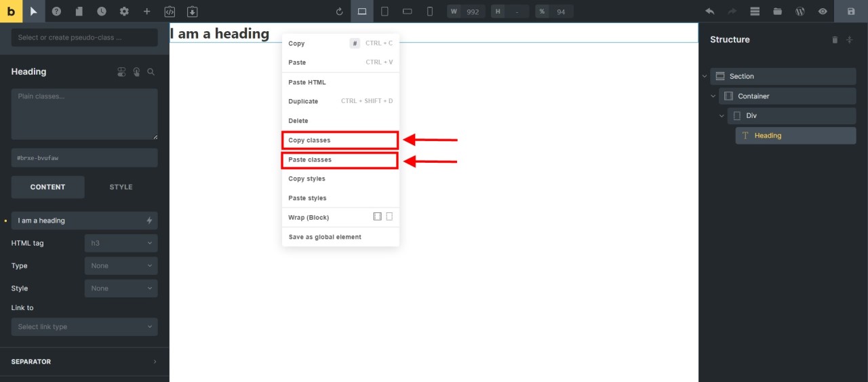The width and height of the screenshot is (868, 382).
Task: Click the save icon in top toolbar
Action: pyautogui.click(x=851, y=12)
